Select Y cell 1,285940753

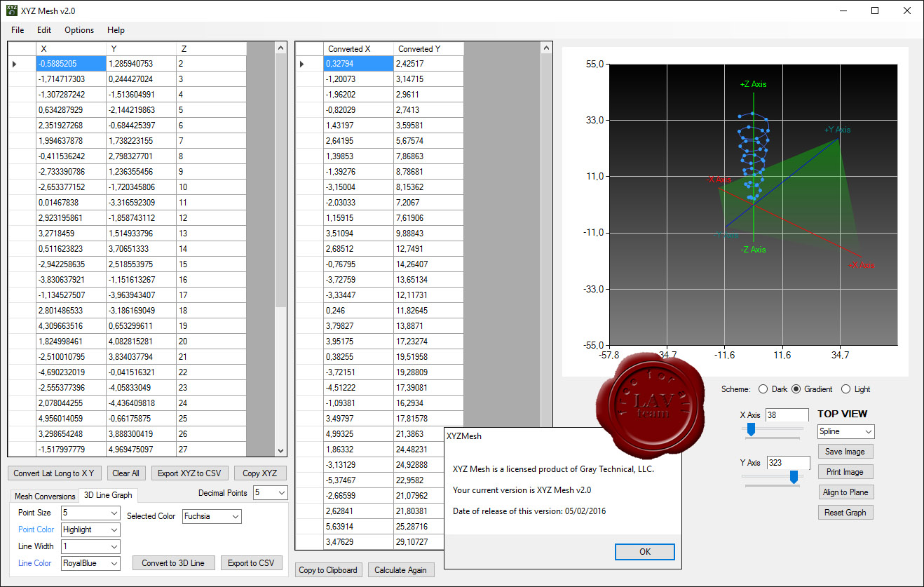pyautogui.click(x=141, y=64)
